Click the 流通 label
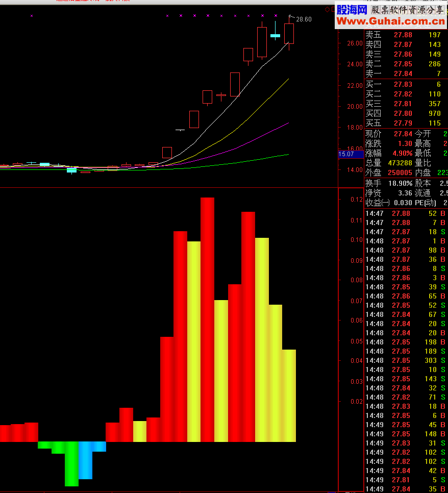448x493 pixels. click(423, 193)
